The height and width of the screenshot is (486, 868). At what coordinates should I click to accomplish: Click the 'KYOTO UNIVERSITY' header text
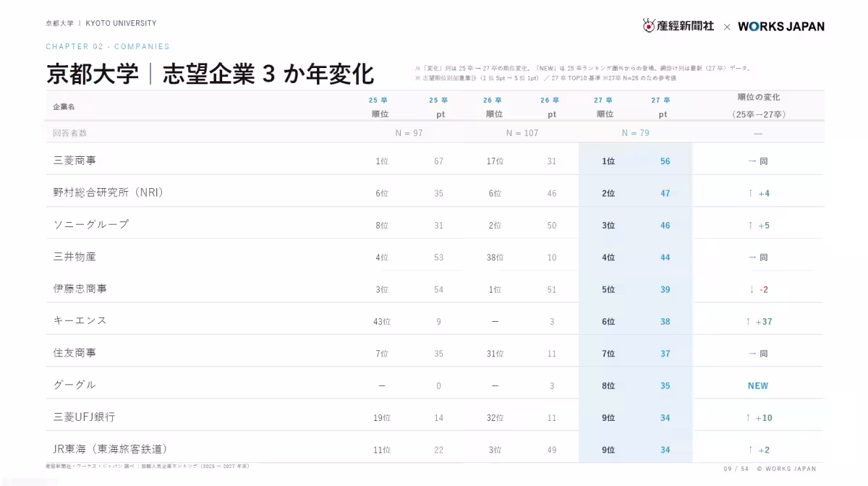coord(121,23)
